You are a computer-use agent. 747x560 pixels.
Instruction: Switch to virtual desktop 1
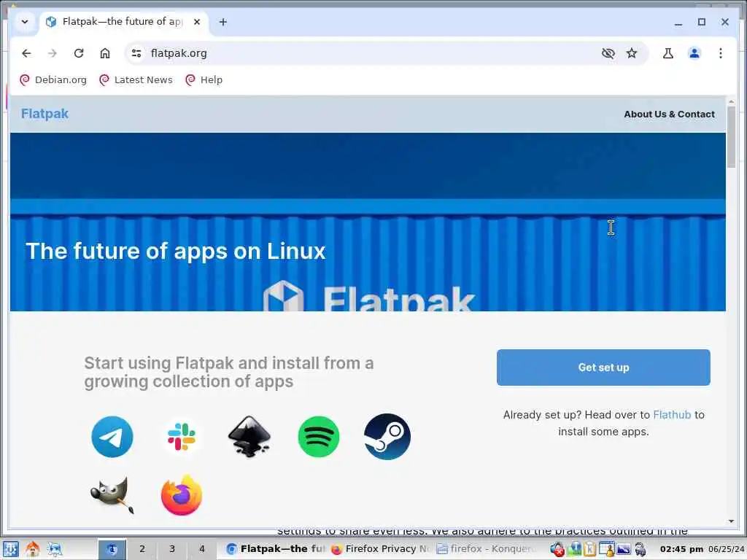(x=112, y=549)
